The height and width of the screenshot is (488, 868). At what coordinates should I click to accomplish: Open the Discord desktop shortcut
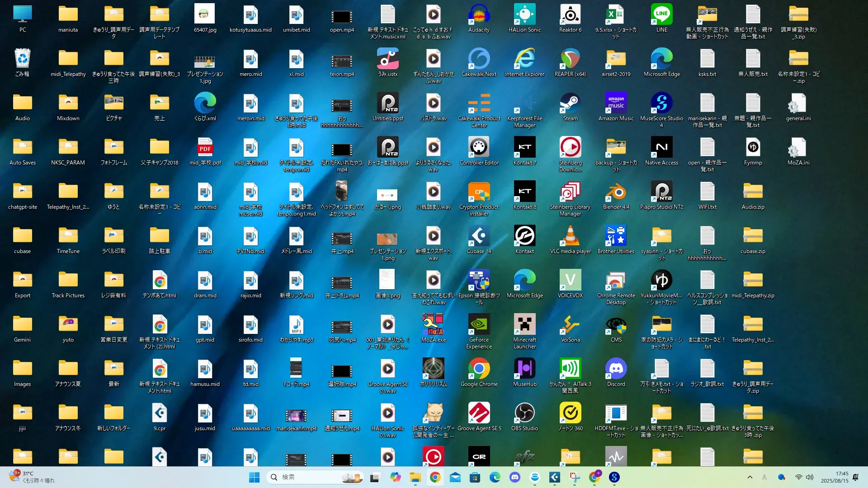tap(616, 370)
